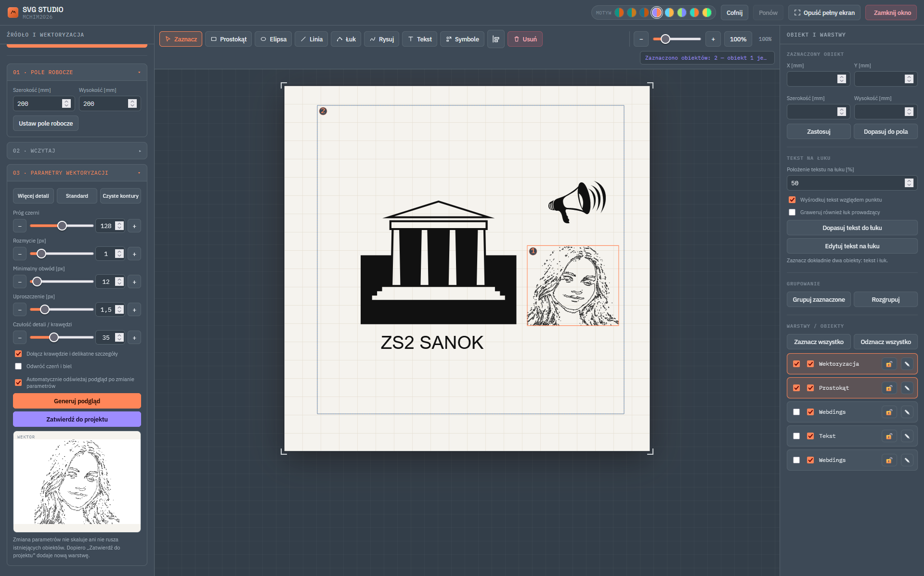Toggle the lock on the Prostokąt layer

click(889, 388)
